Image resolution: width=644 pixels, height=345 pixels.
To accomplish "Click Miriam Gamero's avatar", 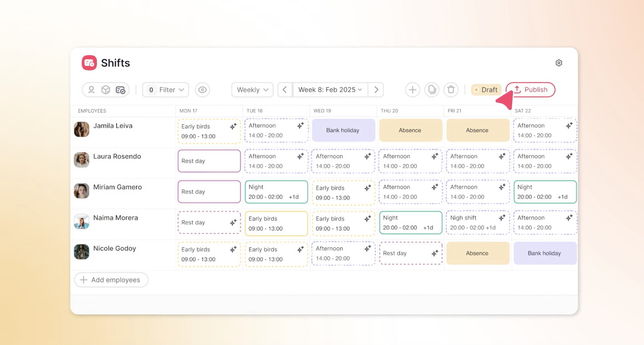I will point(82,190).
